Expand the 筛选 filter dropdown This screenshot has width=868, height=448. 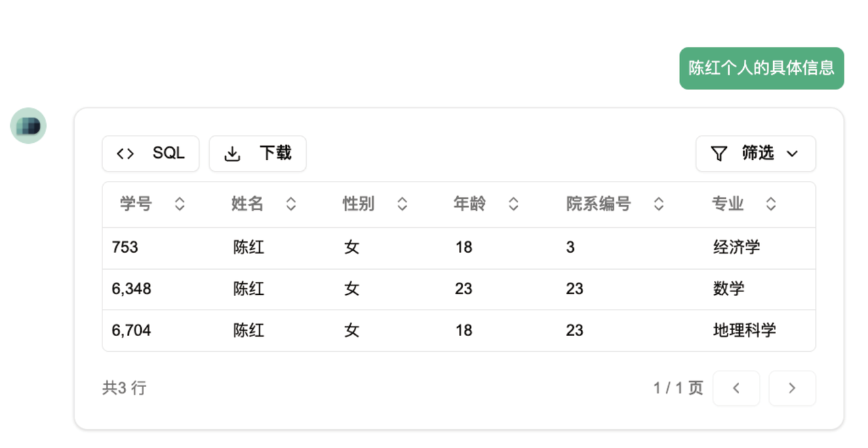click(755, 154)
